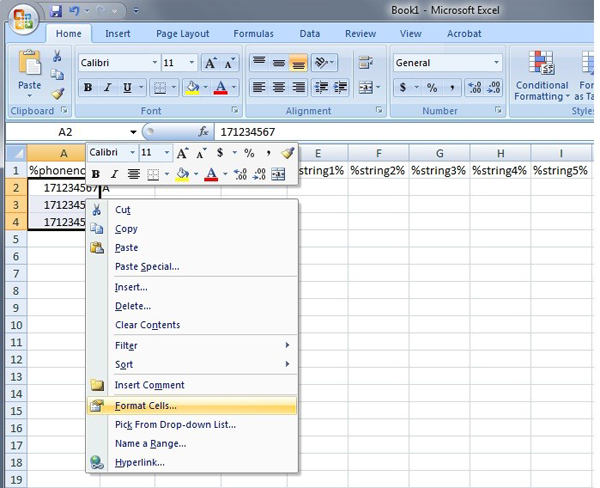Apply Percent Style in the ribbon
Image resolution: width=600 pixels, height=488 pixels.
point(432,88)
